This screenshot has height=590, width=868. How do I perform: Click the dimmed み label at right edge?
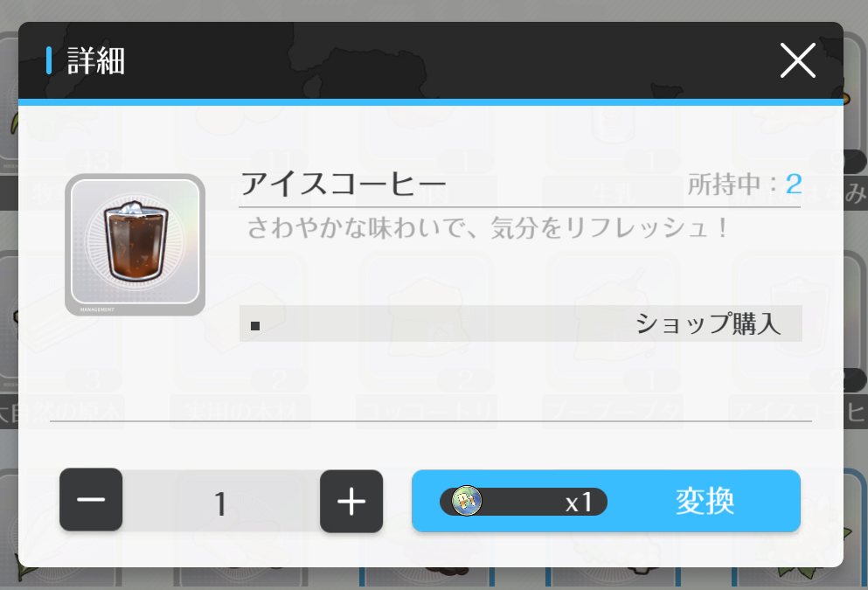click(x=856, y=192)
